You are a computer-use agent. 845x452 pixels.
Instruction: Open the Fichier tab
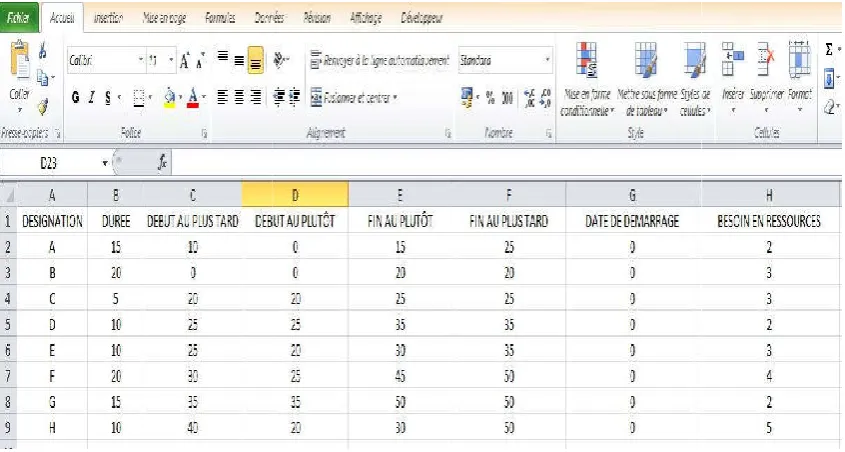pyautogui.click(x=19, y=18)
